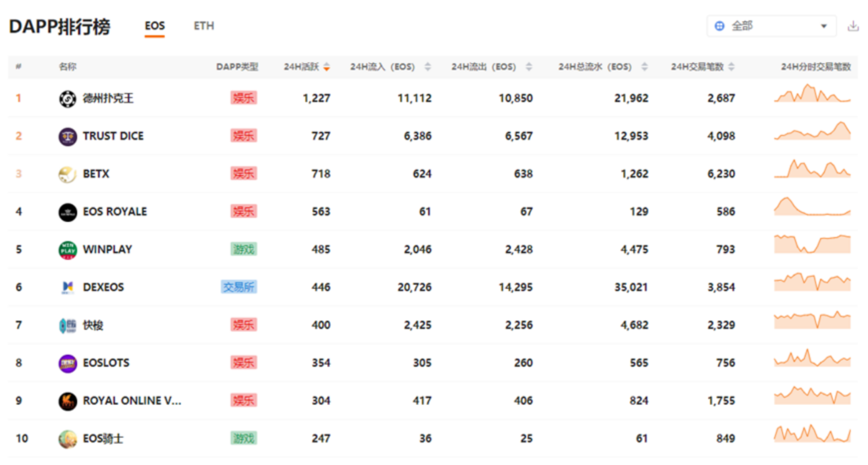Open the WINPLAY DApp link
Screen dimensions: 868x465
coord(107,250)
